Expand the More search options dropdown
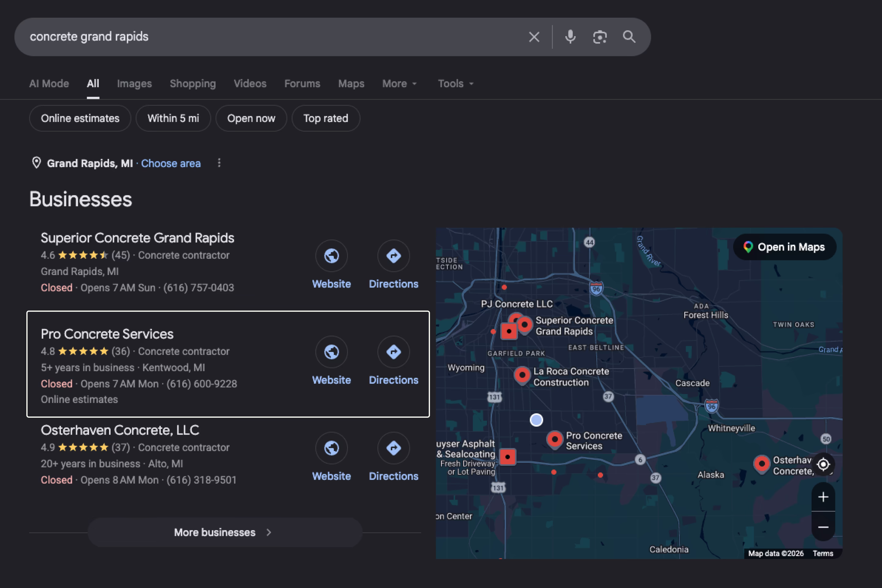Image resolution: width=882 pixels, height=588 pixels. click(x=399, y=83)
